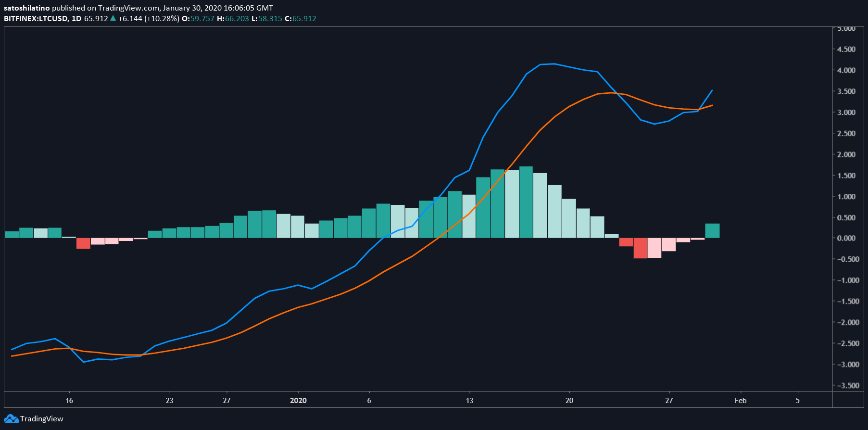Click the Feb label on time axis
Viewport: 868px width, 430px height.
[x=741, y=401]
